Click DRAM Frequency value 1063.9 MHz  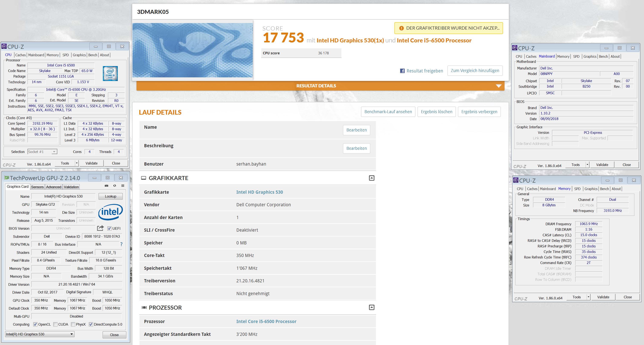click(x=589, y=224)
